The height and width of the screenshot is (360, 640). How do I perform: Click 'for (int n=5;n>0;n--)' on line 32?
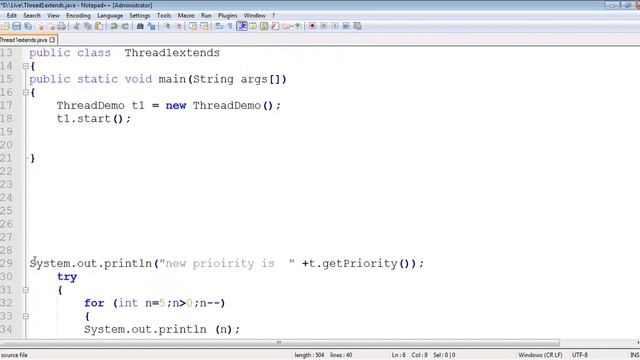pyautogui.click(x=155, y=303)
